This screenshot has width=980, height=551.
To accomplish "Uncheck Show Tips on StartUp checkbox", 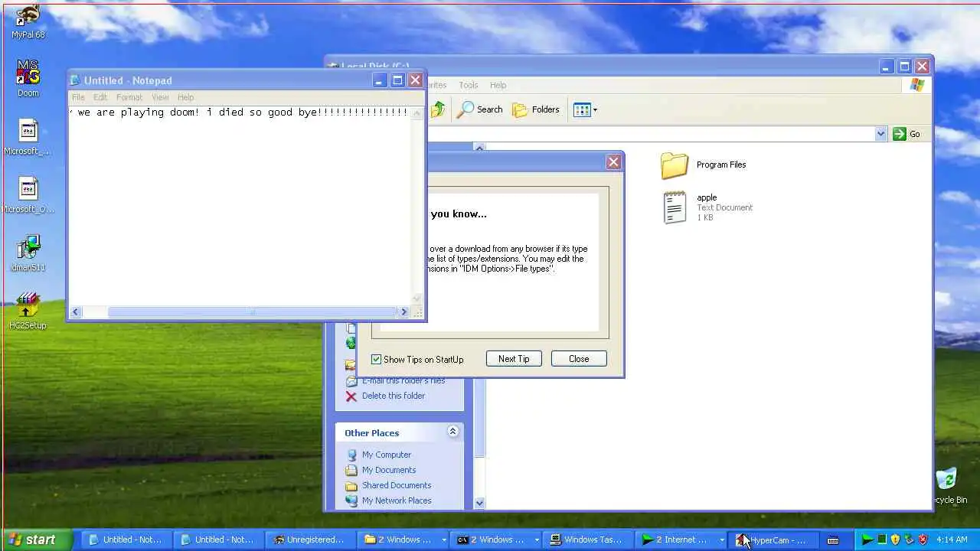I will click(376, 359).
